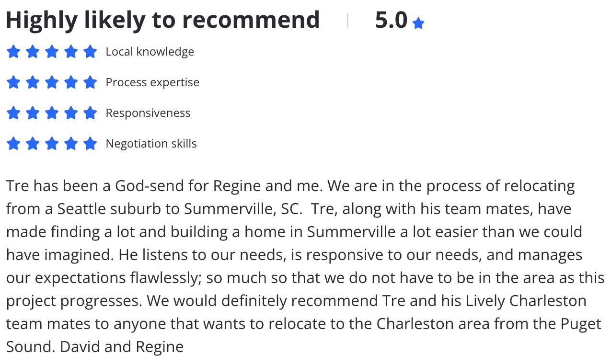Click the Responsiveness label

tap(148, 113)
